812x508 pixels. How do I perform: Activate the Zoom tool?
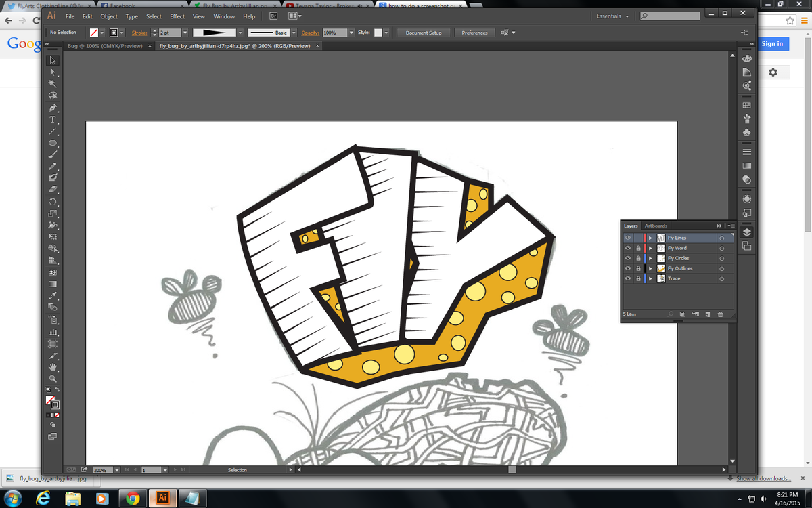point(53,379)
